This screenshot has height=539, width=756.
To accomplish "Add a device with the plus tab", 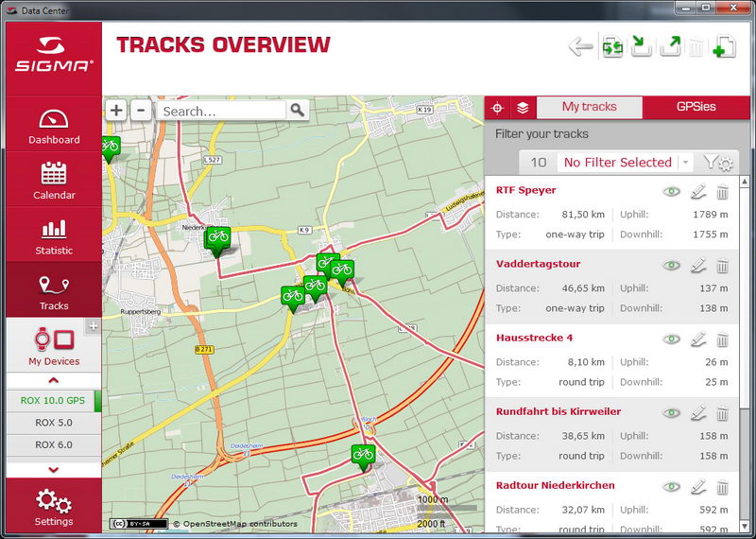I will pyautogui.click(x=93, y=326).
